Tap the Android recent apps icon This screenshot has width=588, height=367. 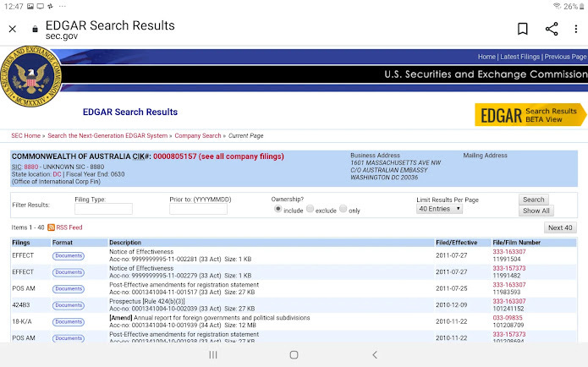point(213,354)
